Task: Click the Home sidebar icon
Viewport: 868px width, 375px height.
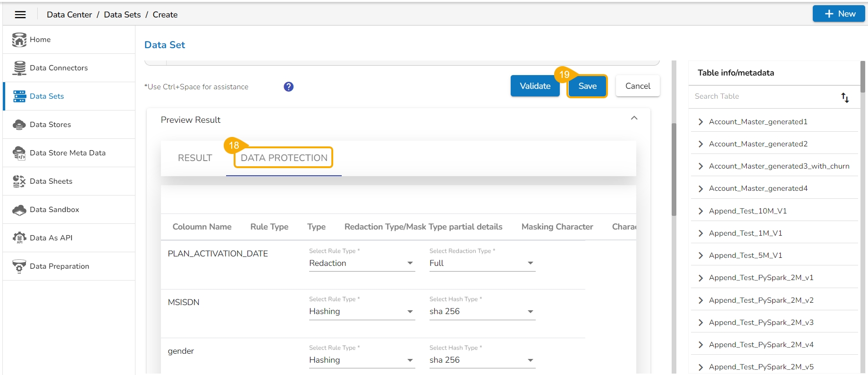Action: [x=19, y=40]
